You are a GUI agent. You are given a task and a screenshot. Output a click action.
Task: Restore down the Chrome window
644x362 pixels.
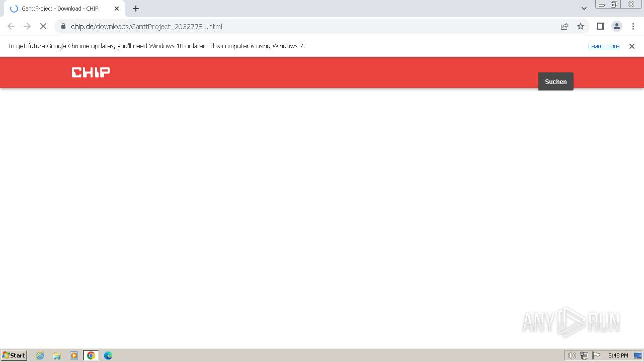click(x=614, y=5)
